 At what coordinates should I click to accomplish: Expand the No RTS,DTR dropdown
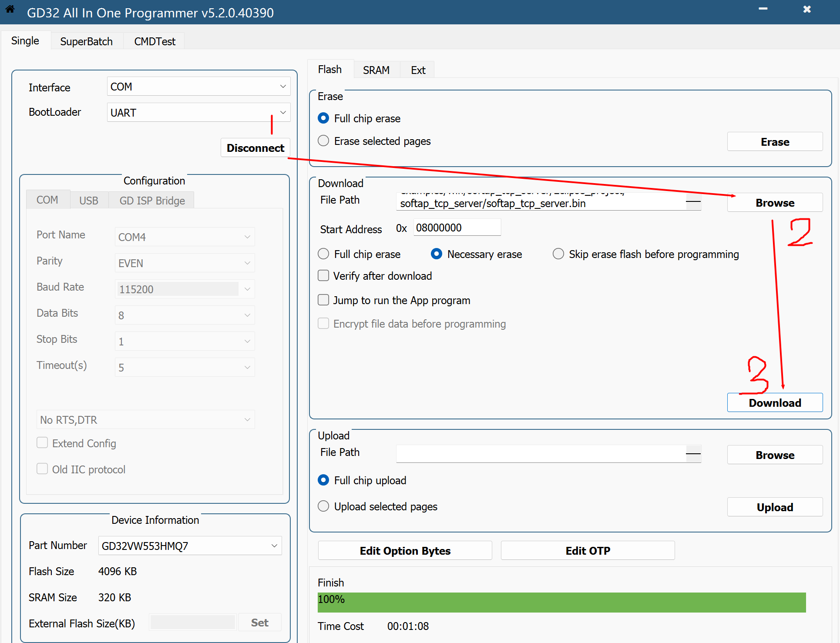[x=146, y=420]
